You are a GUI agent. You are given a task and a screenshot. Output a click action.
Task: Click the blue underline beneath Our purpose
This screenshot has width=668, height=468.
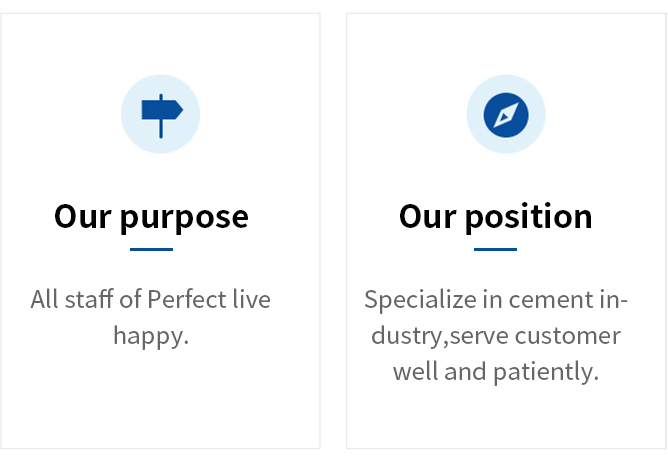pyautogui.click(x=151, y=250)
